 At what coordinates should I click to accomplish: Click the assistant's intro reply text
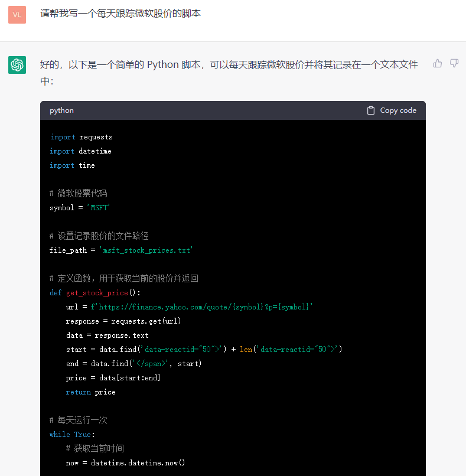[x=229, y=64]
